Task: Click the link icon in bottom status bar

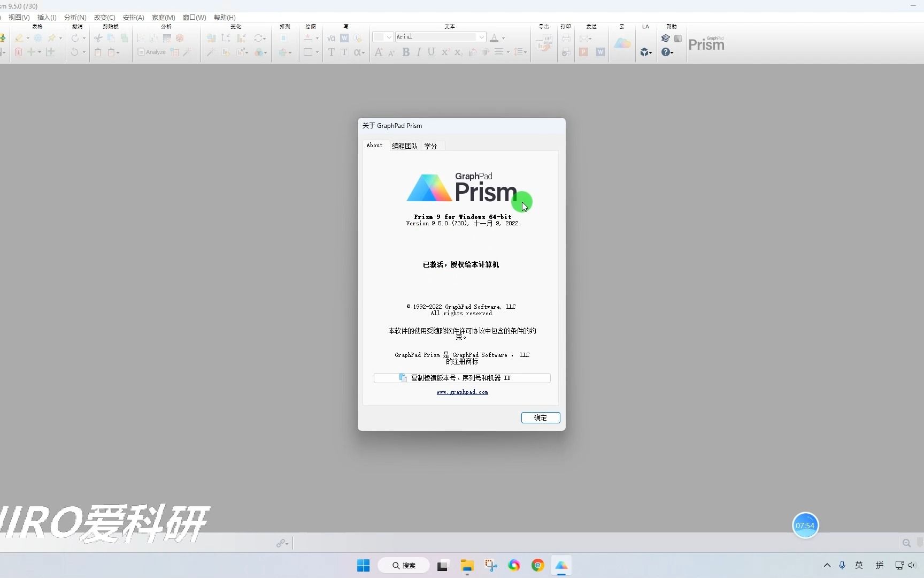Action: [x=281, y=543]
